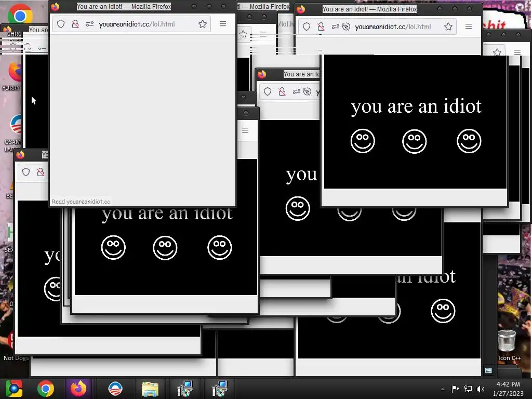Click the shield icon in the bottom-left Firefox window
The height and width of the screenshot is (399, 532).
point(26,172)
